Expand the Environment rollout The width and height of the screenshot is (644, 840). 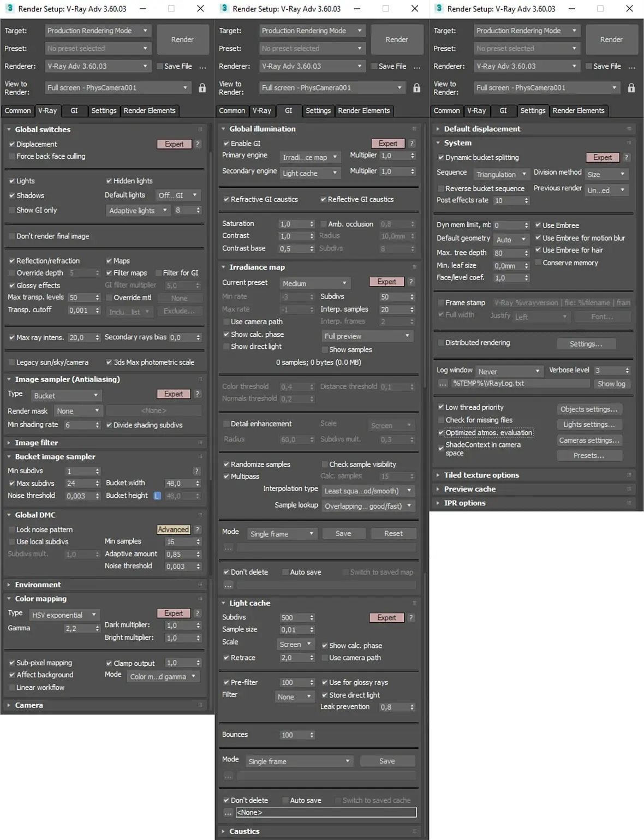click(x=38, y=585)
